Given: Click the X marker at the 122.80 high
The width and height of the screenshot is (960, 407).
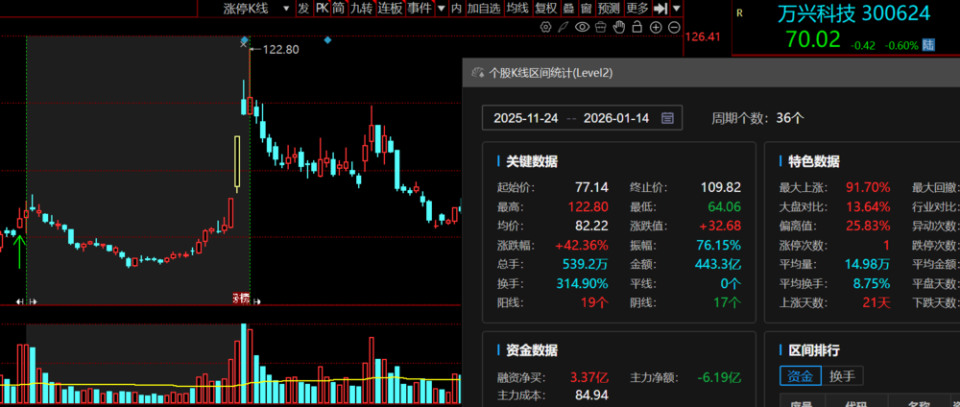Looking at the screenshot, I should pyautogui.click(x=243, y=44).
